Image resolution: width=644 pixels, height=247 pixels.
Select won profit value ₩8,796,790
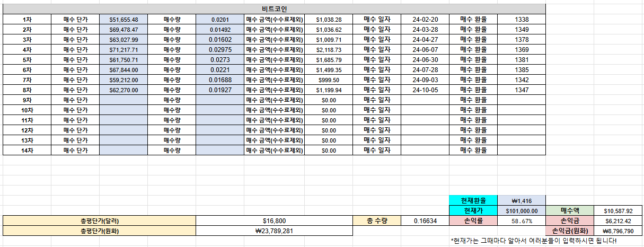click(618, 231)
